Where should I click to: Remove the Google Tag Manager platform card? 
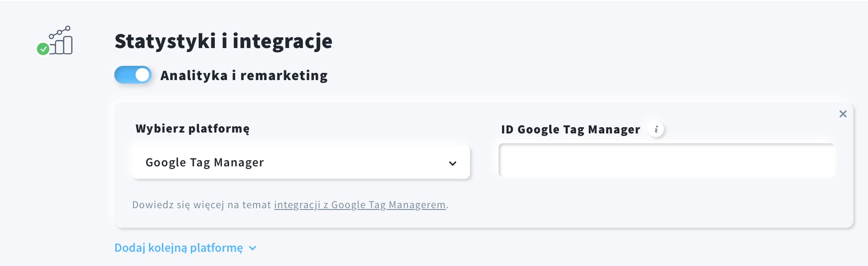[843, 114]
